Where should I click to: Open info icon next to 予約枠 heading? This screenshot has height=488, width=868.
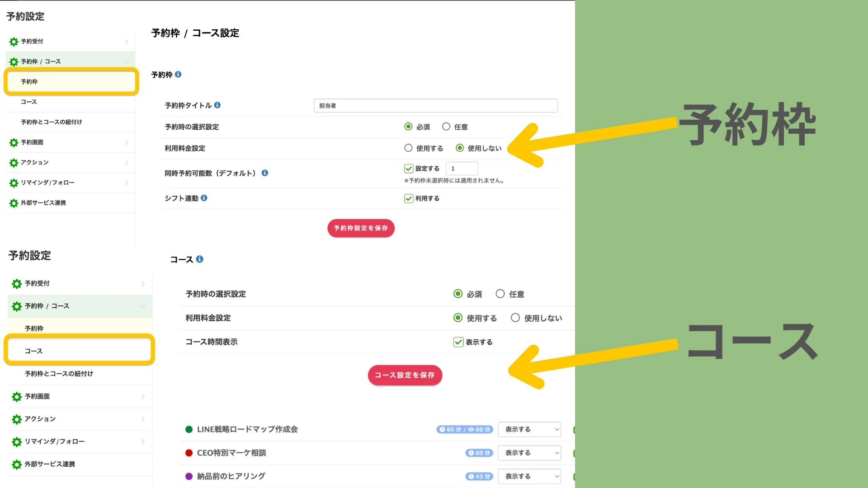178,75
